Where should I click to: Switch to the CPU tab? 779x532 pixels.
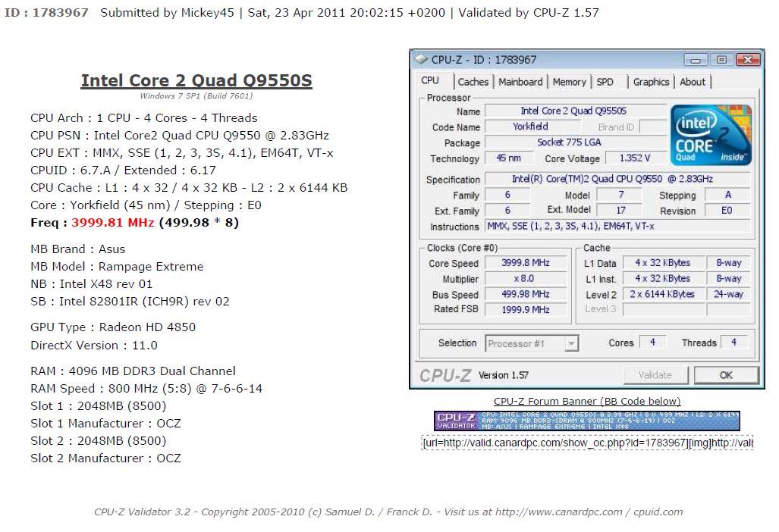pos(430,80)
